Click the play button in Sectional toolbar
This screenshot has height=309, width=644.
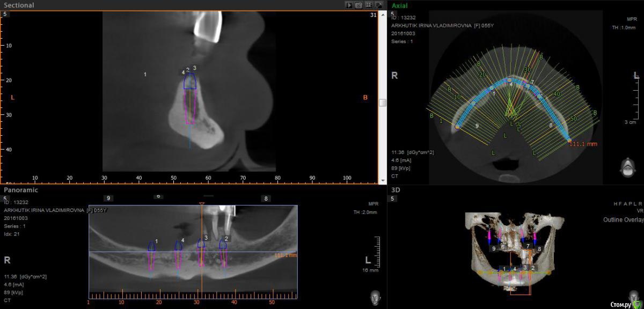click(x=349, y=5)
